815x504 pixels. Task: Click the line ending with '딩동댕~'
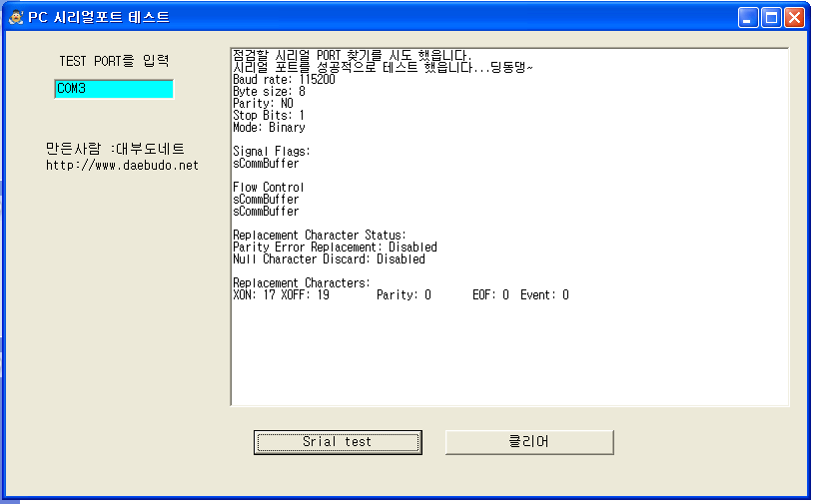pos(383,67)
